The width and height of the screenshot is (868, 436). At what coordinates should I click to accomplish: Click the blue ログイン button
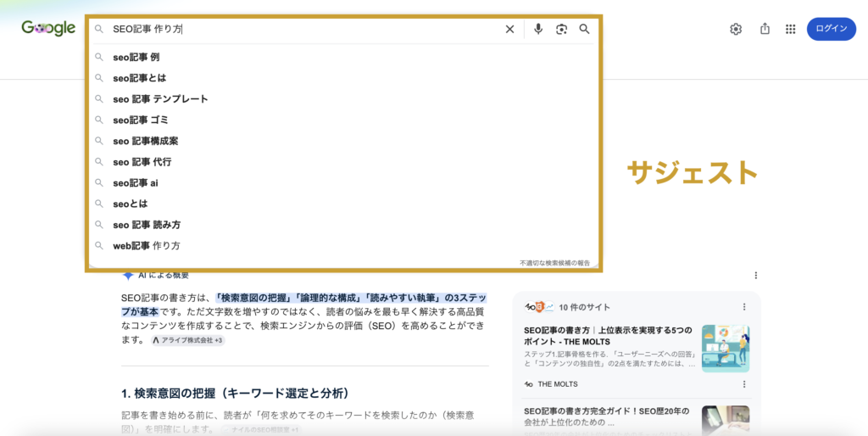832,30
